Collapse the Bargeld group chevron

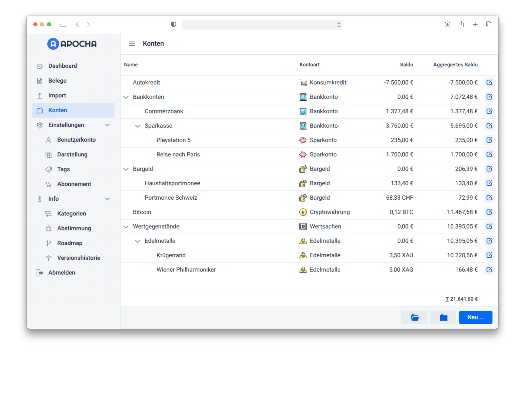click(x=126, y=169)
